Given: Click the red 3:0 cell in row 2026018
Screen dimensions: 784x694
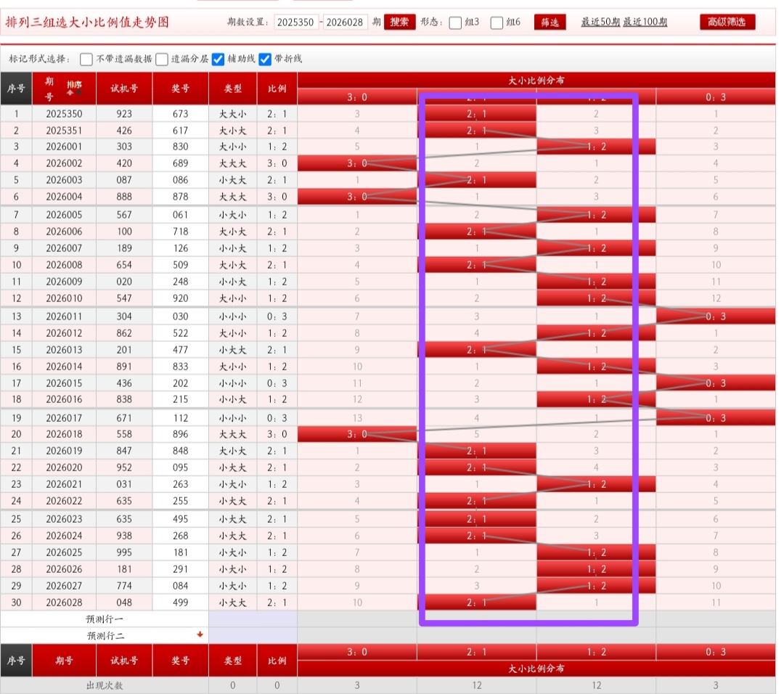Looking at the screenshot, I should [356, 434].
